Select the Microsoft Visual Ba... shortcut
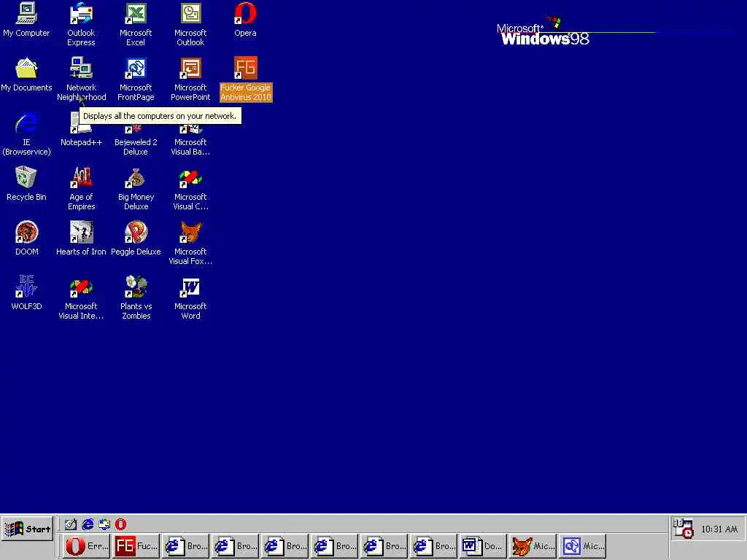Viewport: 747px width, 560px height. click(190, 142)
